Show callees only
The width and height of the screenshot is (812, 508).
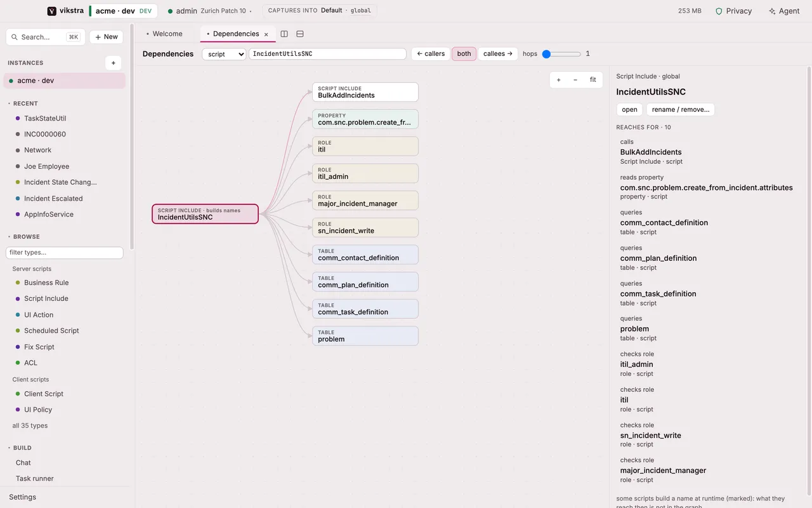498,54
